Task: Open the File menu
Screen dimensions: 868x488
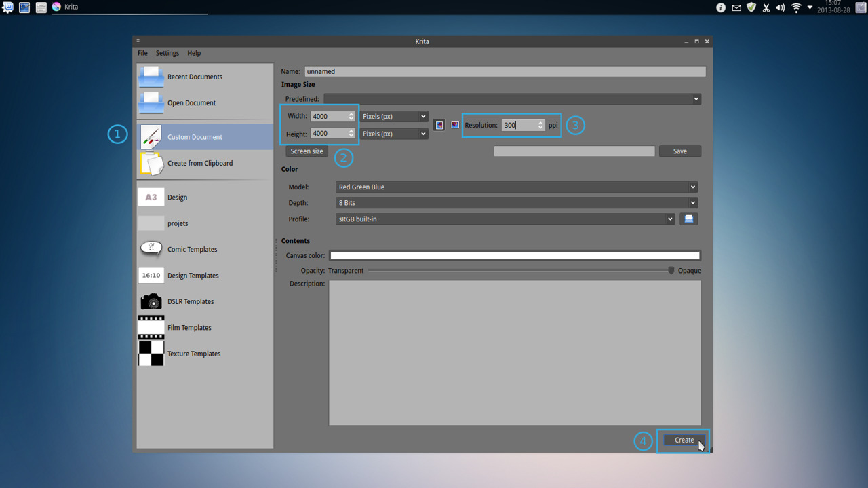Action: coord(142,52)
